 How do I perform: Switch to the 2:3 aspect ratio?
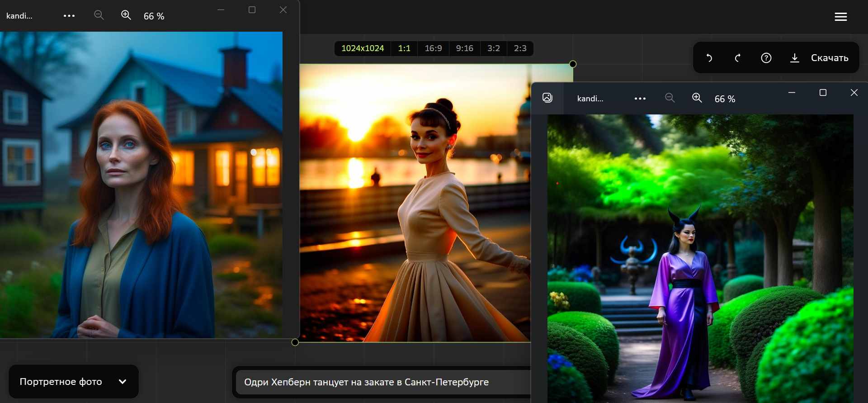click(520, 48)
